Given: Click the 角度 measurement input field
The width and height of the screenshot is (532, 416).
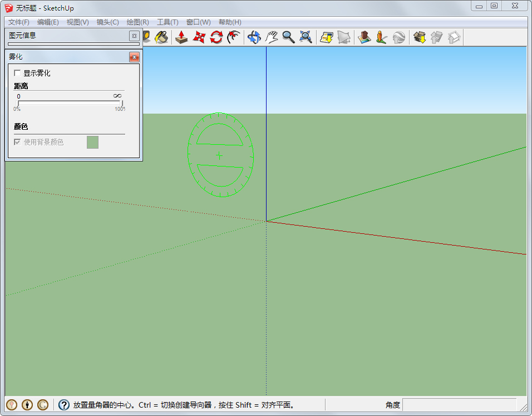Looking at the screenshot, I should (459, 405).
